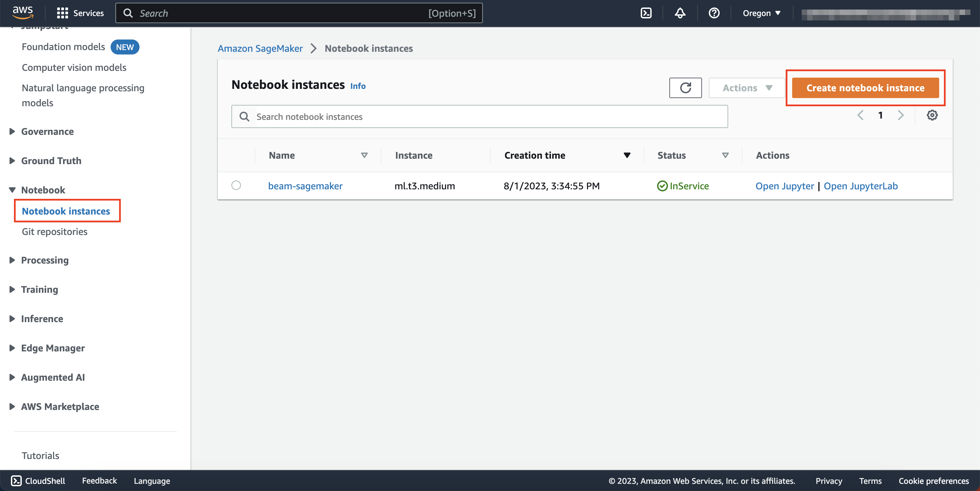This screenshot has width=980, height=491.
Task: Open the Oregon region selector
Action: (761, 13)
